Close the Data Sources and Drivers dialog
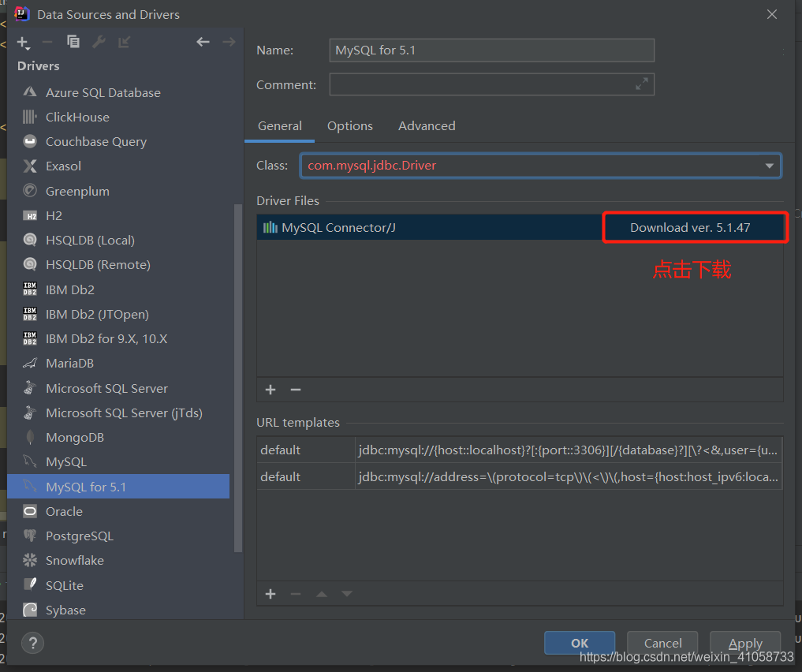Viewport: 802px width, 672px height. point(772,14)
